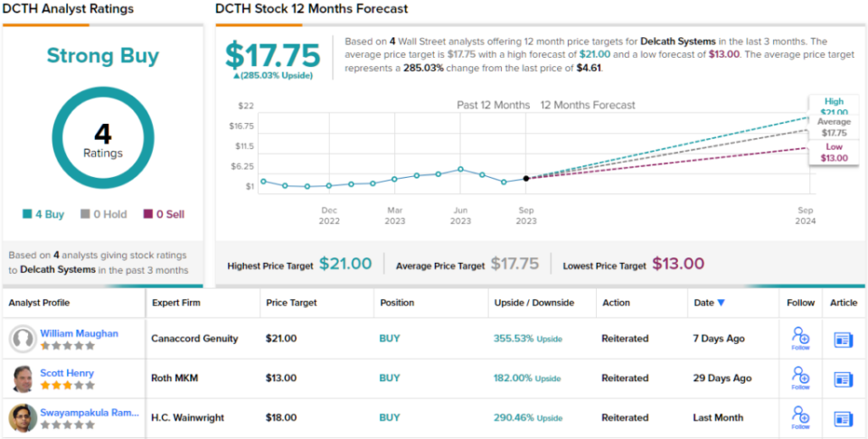Click the Upside / Downside column header
Viewport: 868px width, 439px height.
[x=530, y=303]
